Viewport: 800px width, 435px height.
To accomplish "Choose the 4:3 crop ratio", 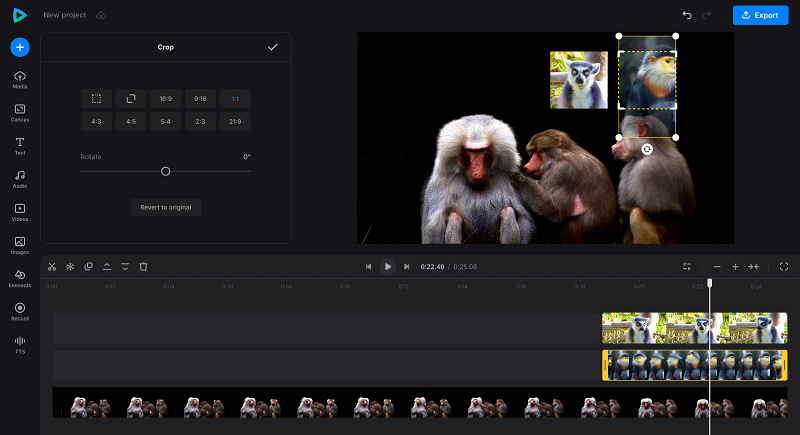I will click(96, 121).
